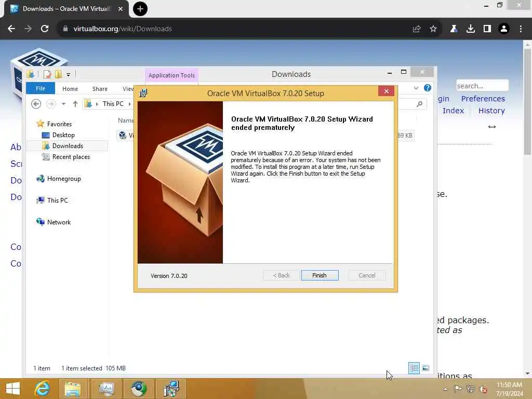Click Explorer's back navigation arrow
532x399 pixels.
point(36,104)
